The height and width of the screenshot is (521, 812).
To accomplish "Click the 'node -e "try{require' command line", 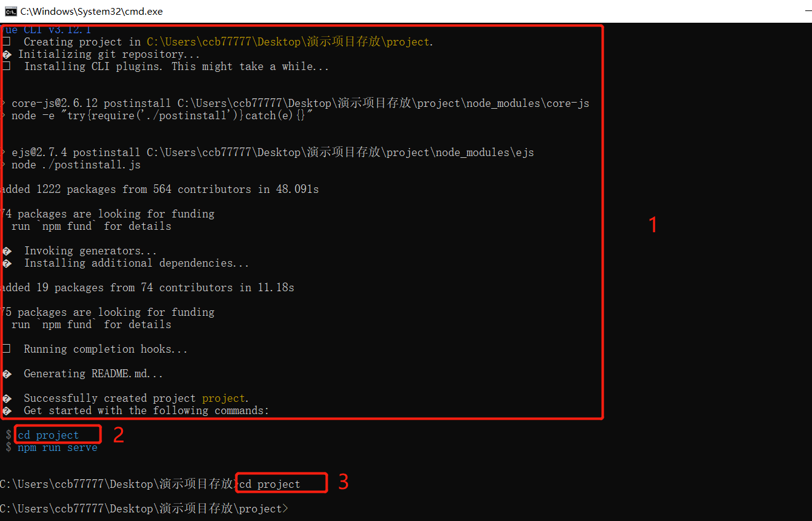I will pos(157,116).
